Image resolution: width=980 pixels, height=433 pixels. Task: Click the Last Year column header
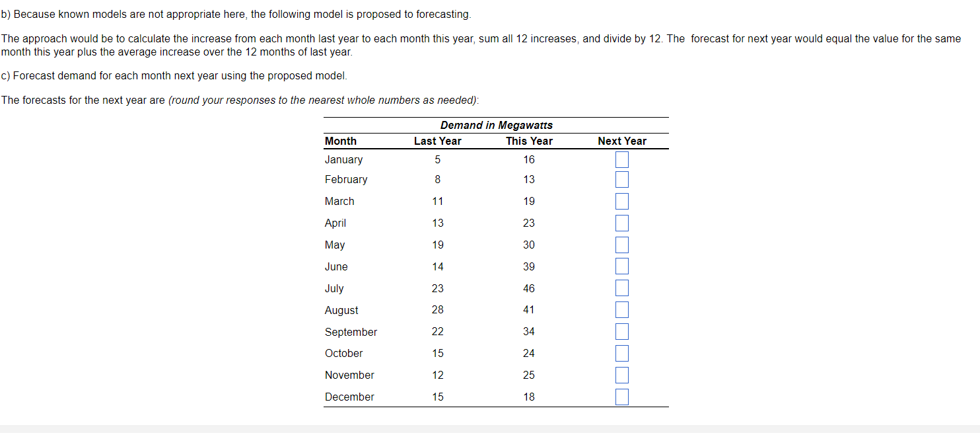[437, 141]
